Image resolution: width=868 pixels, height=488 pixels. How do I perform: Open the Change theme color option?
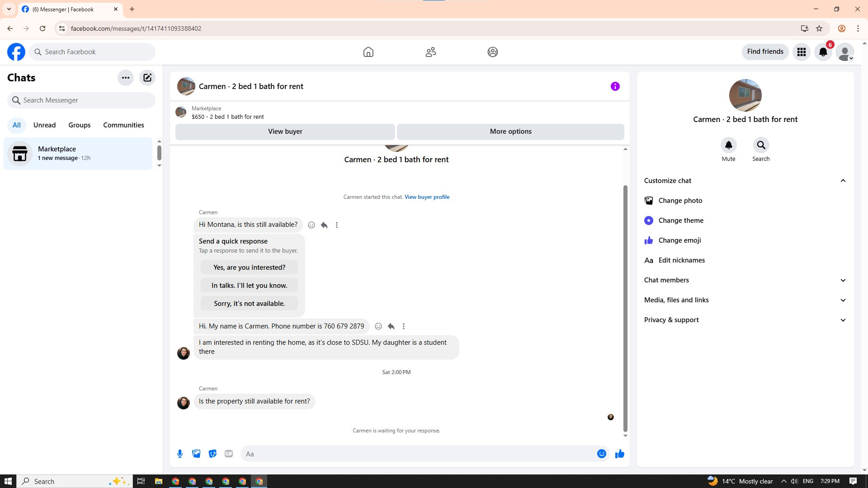click(x=680, y=221)
